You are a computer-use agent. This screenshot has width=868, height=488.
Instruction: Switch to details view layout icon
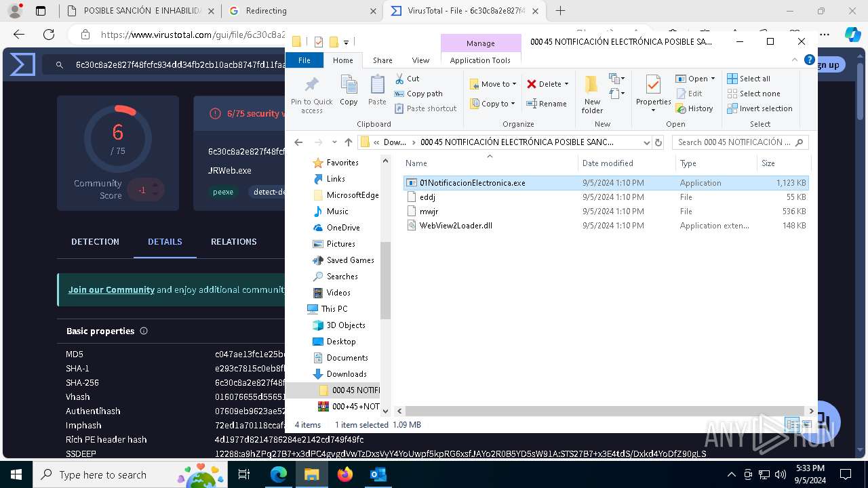[792, 425]
